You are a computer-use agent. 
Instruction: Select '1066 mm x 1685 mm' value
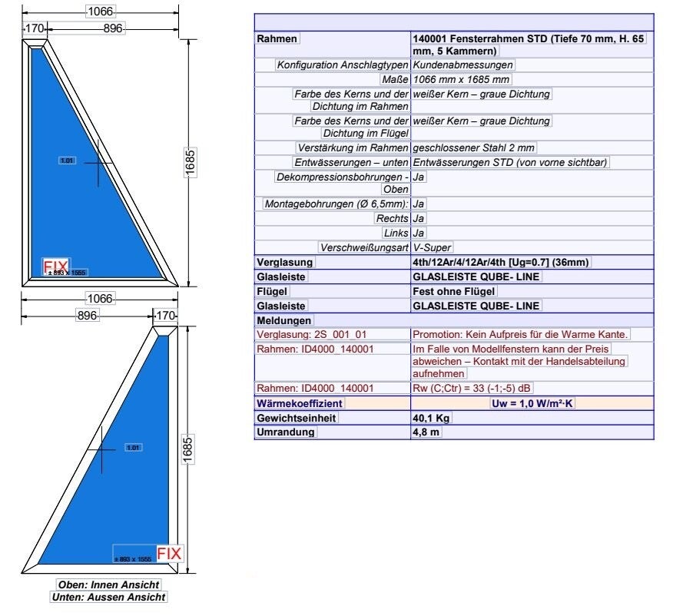462,79
